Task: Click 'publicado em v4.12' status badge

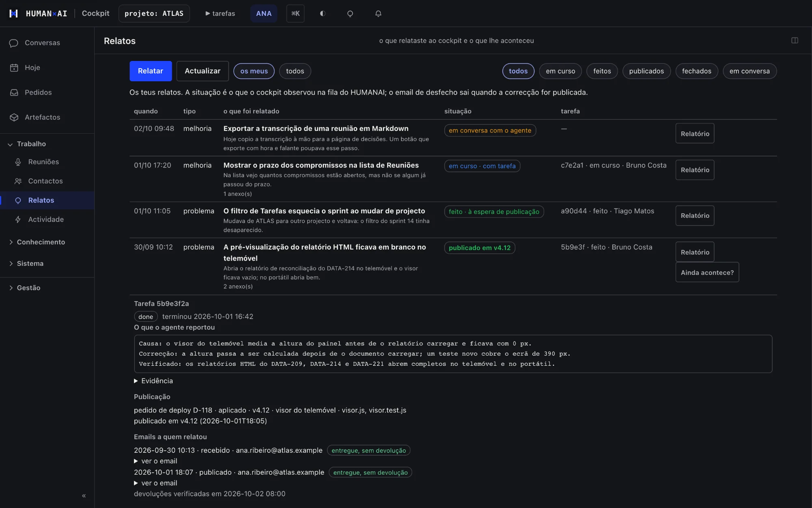Action: tap(479, 248)
